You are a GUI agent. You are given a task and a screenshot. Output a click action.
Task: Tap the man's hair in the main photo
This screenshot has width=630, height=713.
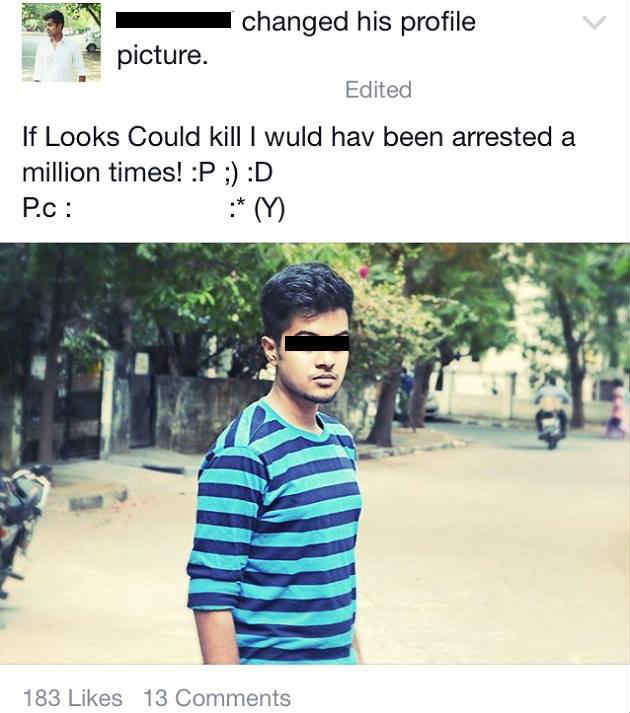coord(306,296)
